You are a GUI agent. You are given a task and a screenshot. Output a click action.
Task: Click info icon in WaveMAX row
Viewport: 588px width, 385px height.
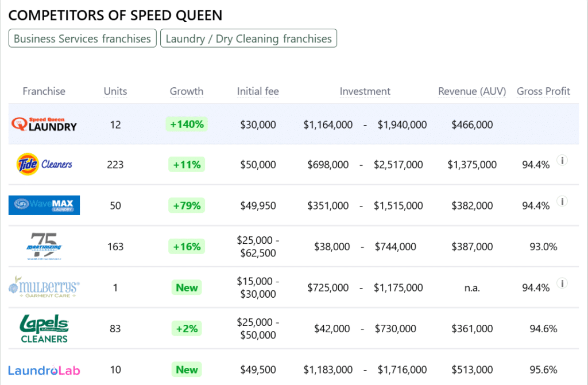point(562,201)
